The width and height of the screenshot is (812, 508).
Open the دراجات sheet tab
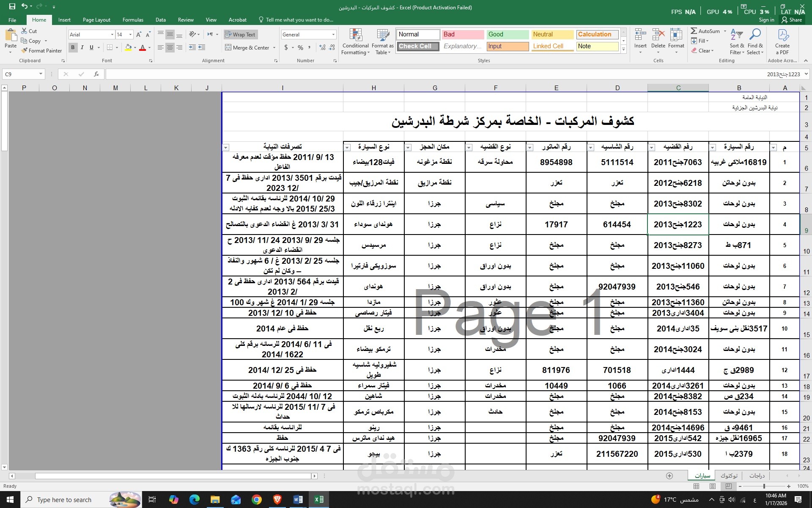(x=757, y=476)
